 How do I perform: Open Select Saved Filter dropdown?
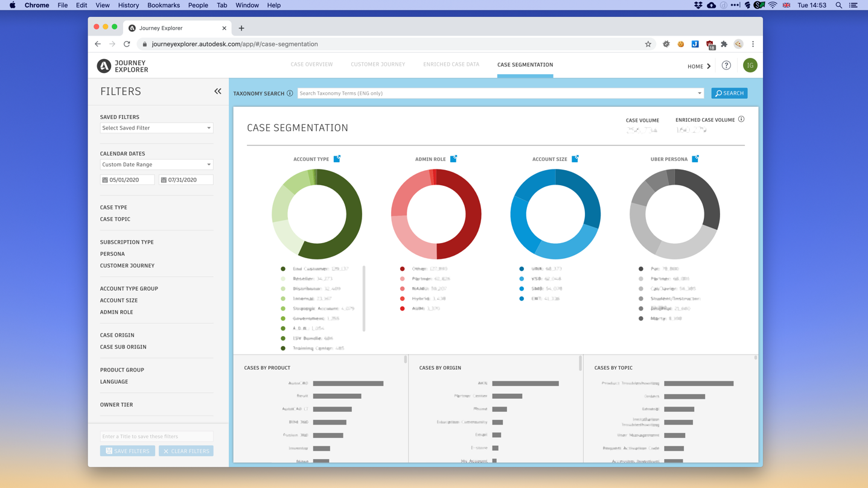pyautogui.click(x=156, y=128)
